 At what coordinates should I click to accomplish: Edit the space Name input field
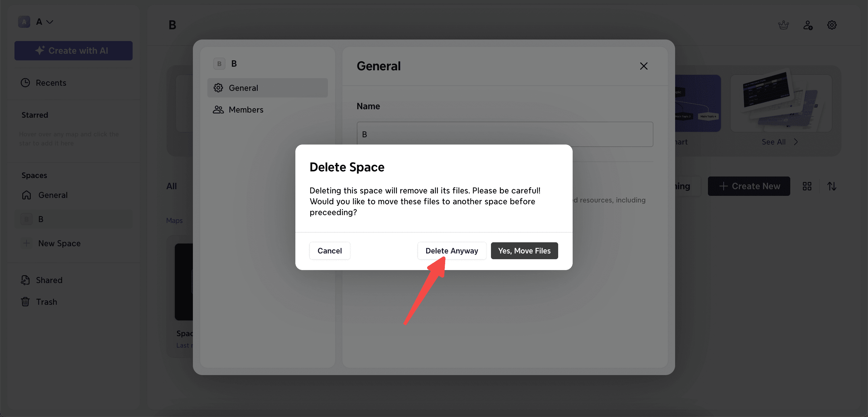tap(505, 134)
